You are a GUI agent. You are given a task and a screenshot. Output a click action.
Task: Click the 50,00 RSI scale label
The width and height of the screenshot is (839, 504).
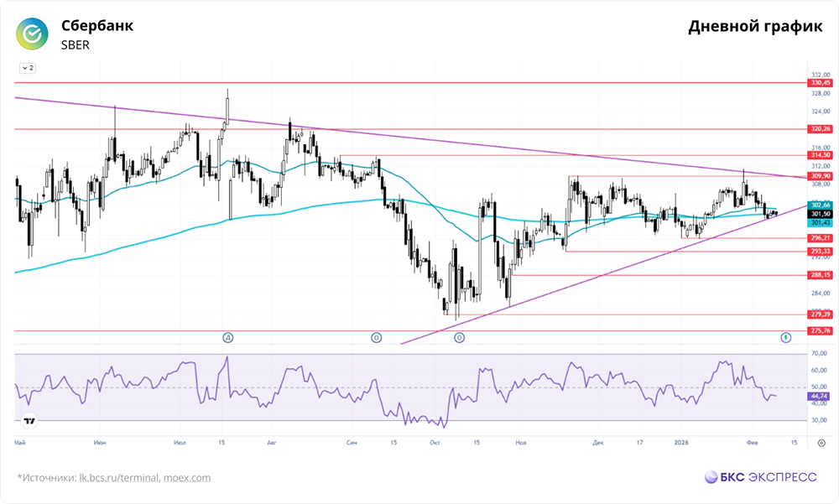(819, 387)
